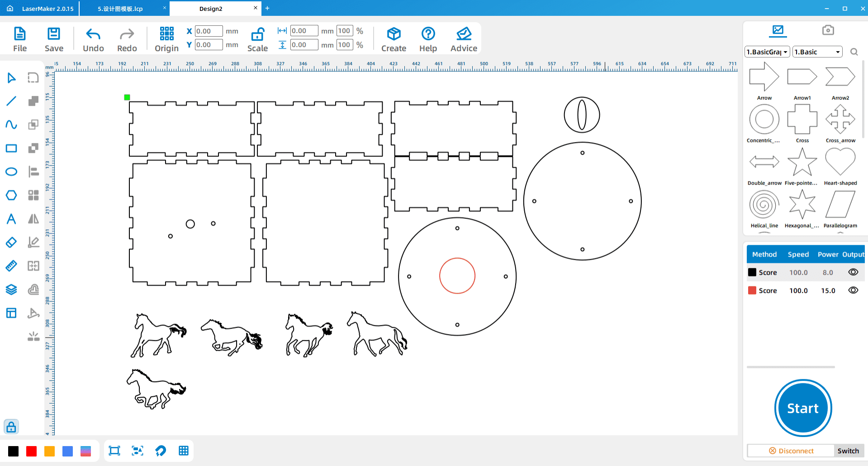Screen dimensions: 868x466
Task: Open the table layout tool in left toolbar
Action: click(11, 313)
